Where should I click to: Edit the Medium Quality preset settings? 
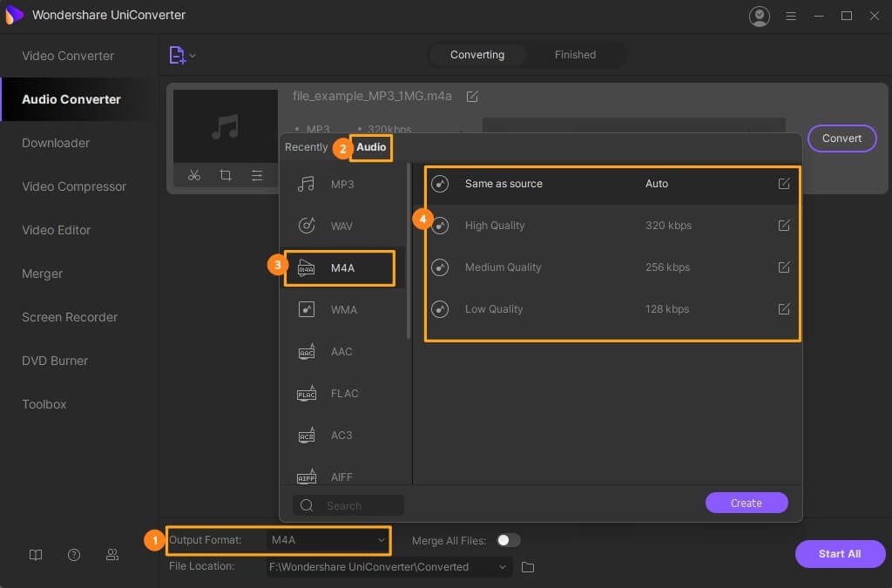click(x=784, y=267)
